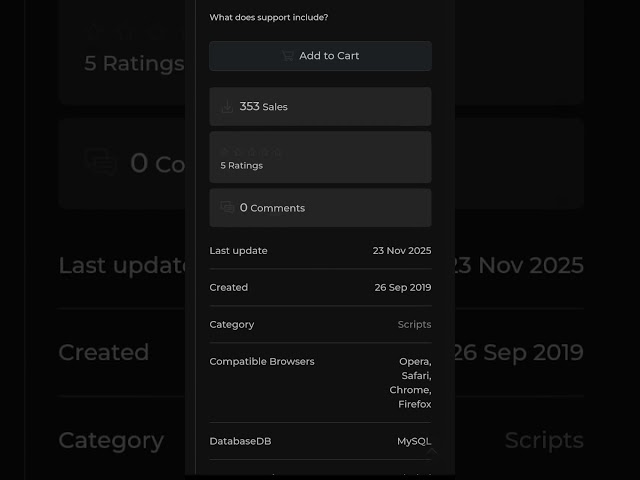Screen dimensions: 640x480
Task: Open the "What does support include?" link
Action: [268, 17]
